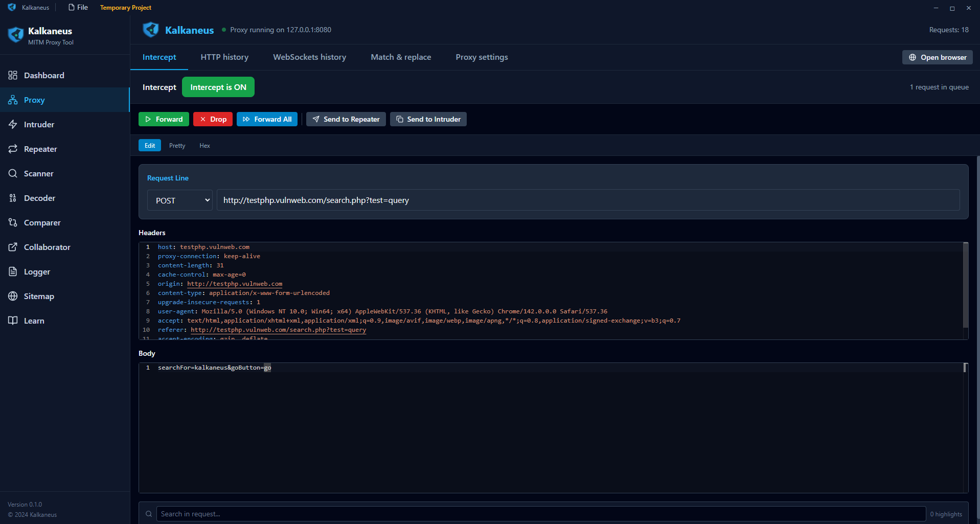Open the Match & replace tab
The height and width of the screenshot is (524, 980).
point(401,57)
